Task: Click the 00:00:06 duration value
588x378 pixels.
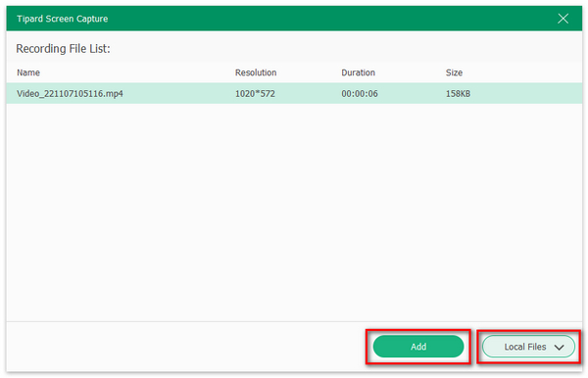Action: (360, 94)
